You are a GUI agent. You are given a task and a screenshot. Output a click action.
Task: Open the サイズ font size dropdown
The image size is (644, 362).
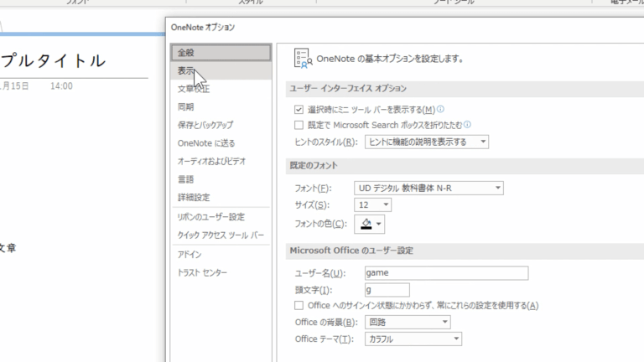(372, 204)
